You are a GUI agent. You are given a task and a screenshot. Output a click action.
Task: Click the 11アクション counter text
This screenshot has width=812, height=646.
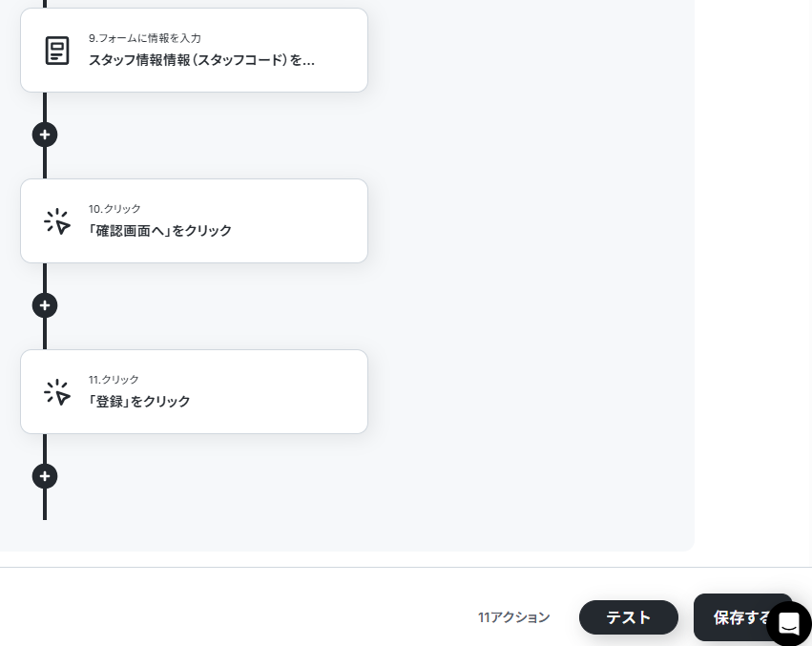(x=513, y=617)
